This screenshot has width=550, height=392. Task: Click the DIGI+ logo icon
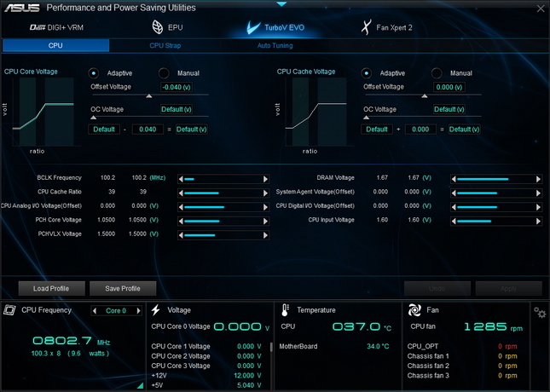pyautogui.click(x=38, y=27)
